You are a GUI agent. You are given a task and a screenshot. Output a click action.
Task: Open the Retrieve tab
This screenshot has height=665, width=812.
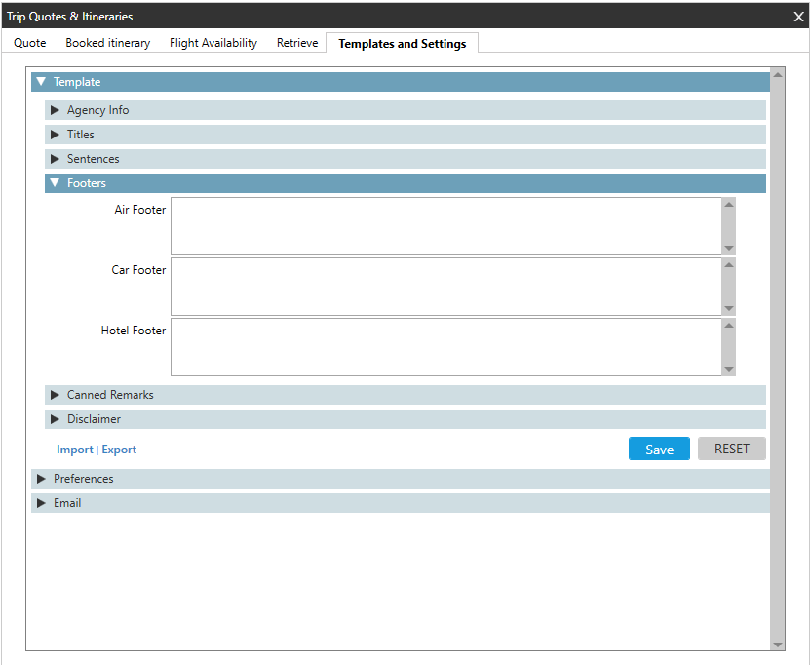point(297,43)
